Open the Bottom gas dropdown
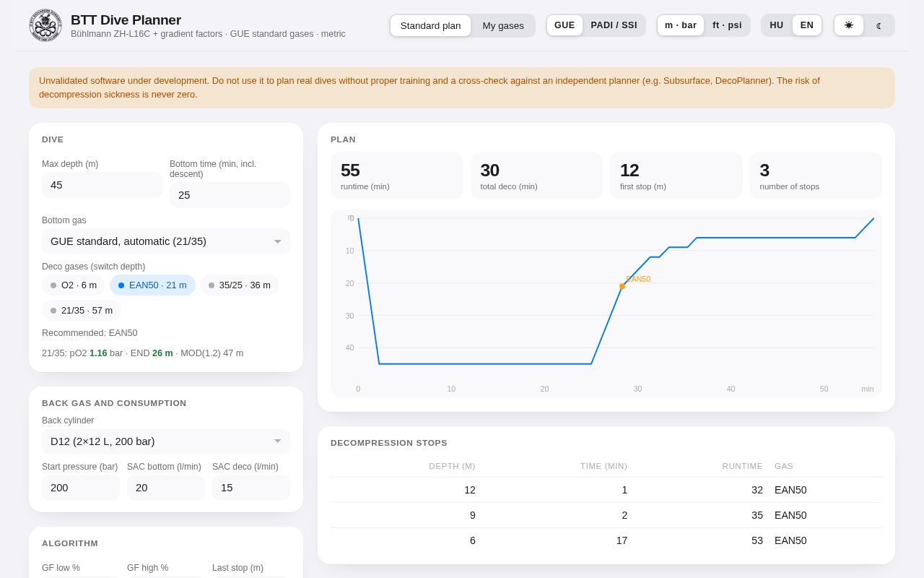Viewport: 924px width, 578px height. click(166, 241)
